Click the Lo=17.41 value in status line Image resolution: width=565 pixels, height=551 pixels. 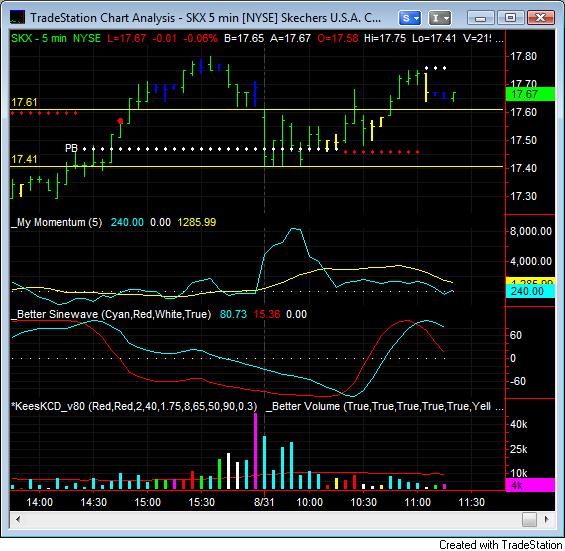click(x=434, y=38)
